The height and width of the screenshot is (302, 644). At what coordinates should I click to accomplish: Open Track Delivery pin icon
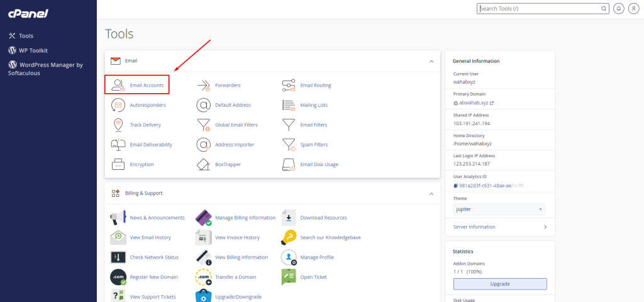coord(118,125)
